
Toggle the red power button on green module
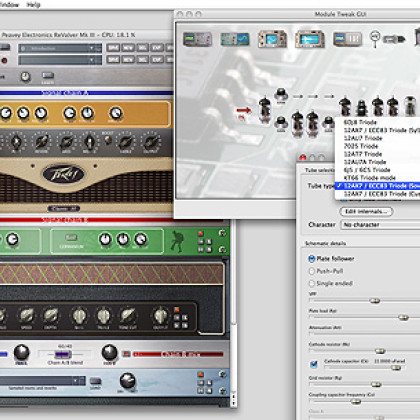(201, 233)
